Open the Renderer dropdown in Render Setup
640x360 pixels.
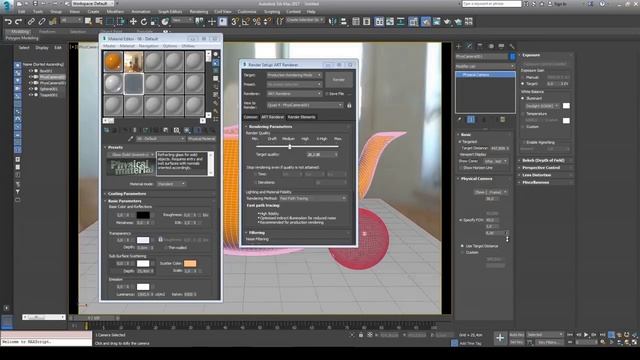click(294, 93)
